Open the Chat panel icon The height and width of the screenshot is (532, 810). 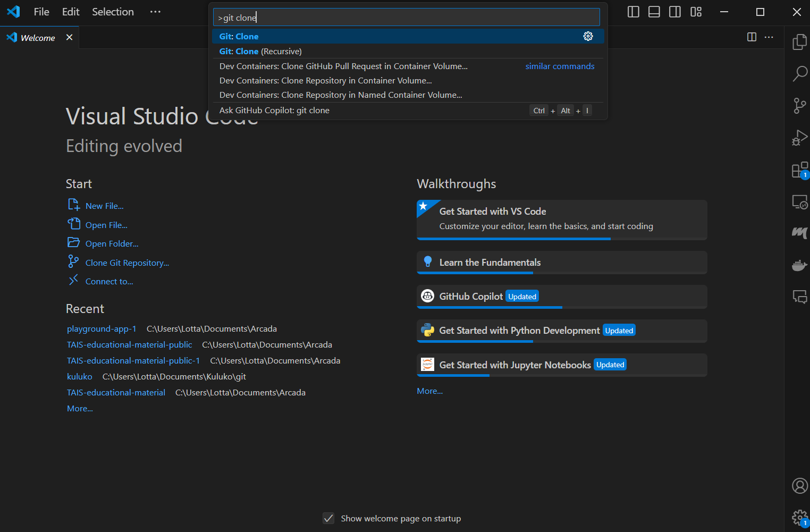click(799, 297)
